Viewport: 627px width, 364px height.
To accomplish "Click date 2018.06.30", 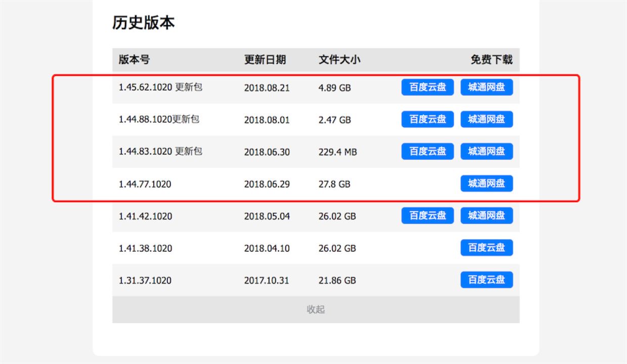I will [267, 152].
